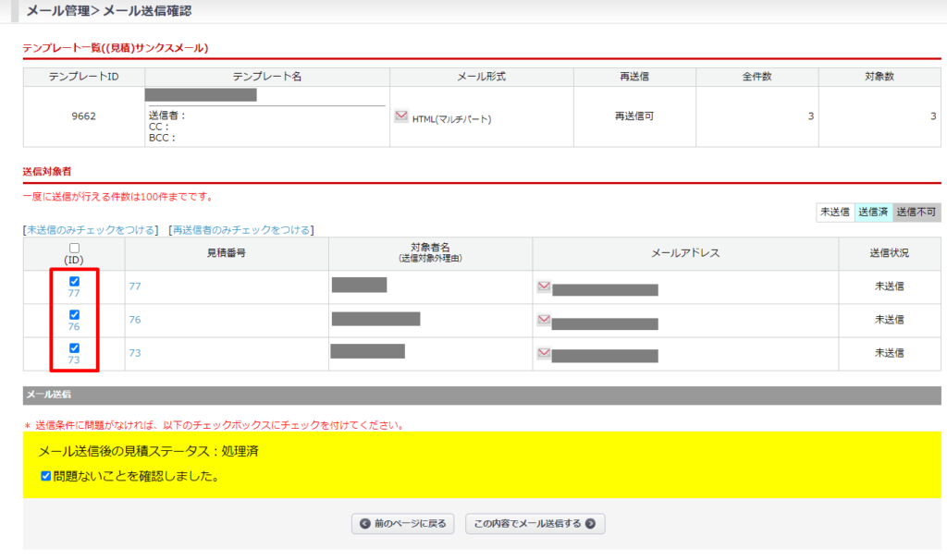Open the ID link 73 under checkbox
This screenshot has width=947, height=560.
(x=74, y=359)
